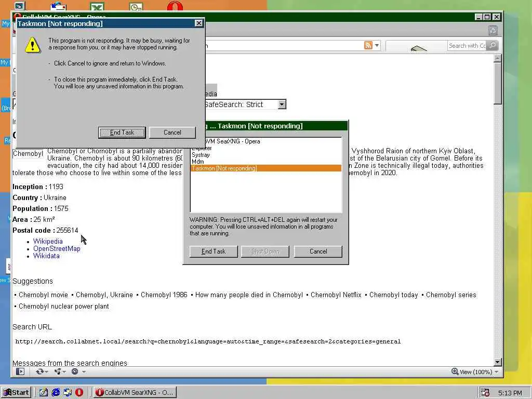Click Country : Ukraine text
The image size is (532, 399).
(39, 198)
